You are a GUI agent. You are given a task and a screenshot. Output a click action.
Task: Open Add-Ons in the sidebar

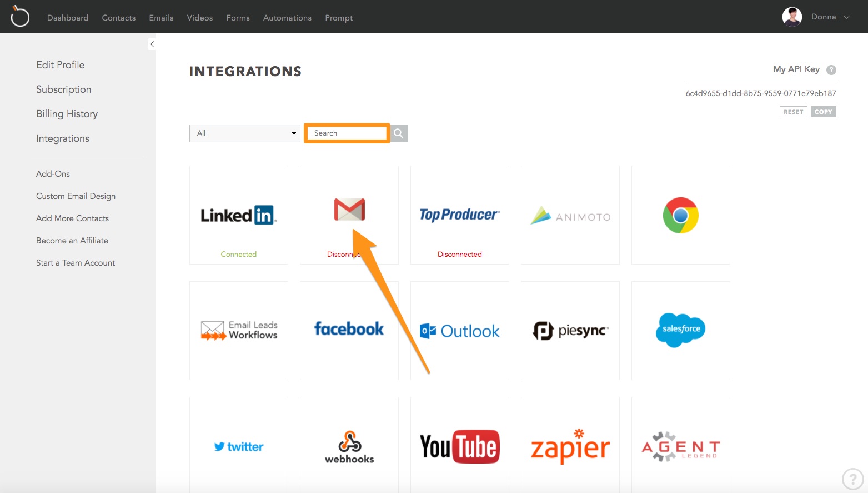point(53,174)
